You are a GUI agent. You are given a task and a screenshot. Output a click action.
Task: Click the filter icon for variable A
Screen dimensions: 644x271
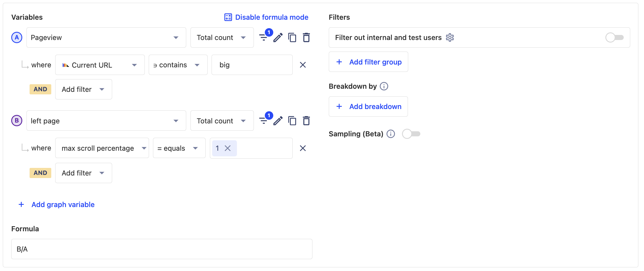(264, 37)
